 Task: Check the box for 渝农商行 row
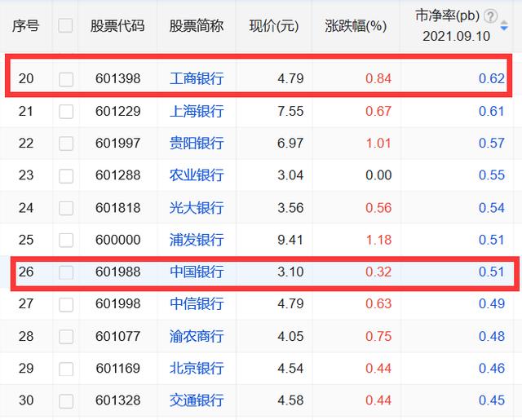click(x=66, y=337)
